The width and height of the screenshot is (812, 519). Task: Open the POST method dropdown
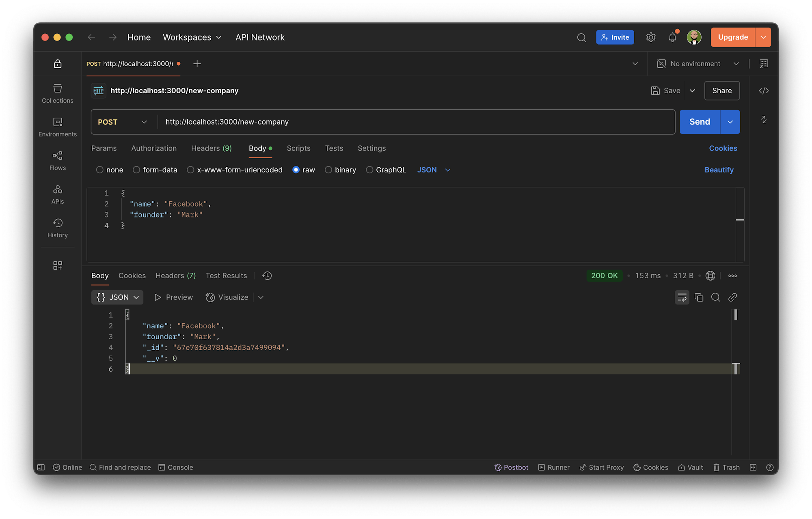click(x=122, y=122)
